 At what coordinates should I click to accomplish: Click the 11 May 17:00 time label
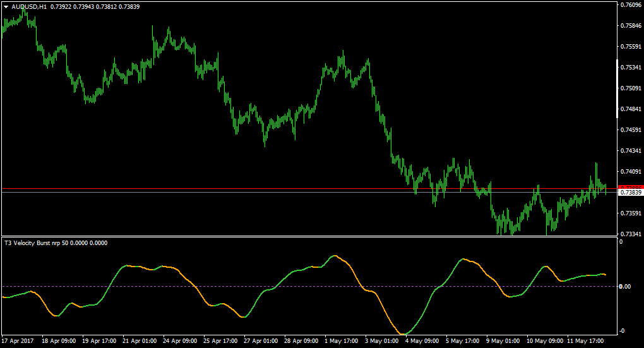point(585,340)
